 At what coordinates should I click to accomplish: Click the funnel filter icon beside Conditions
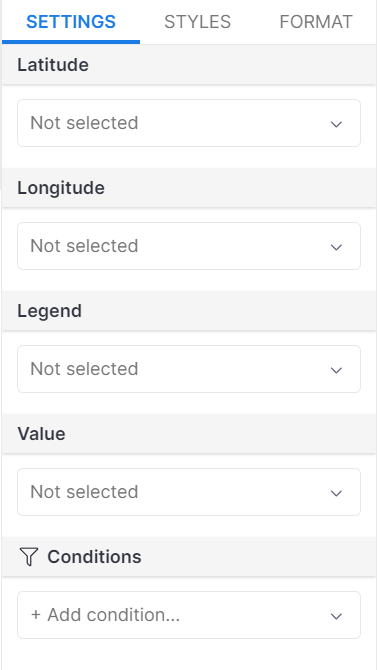29,557
